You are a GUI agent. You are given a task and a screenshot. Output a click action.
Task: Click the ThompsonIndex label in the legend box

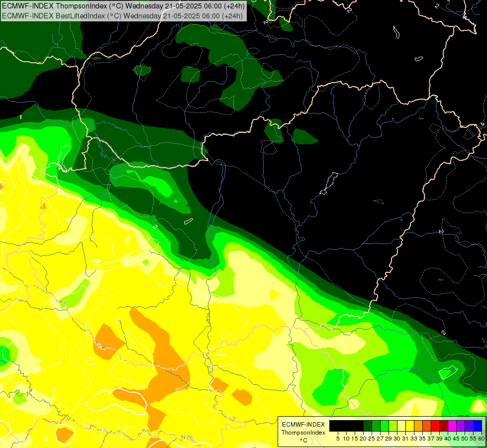coord(303,433)
